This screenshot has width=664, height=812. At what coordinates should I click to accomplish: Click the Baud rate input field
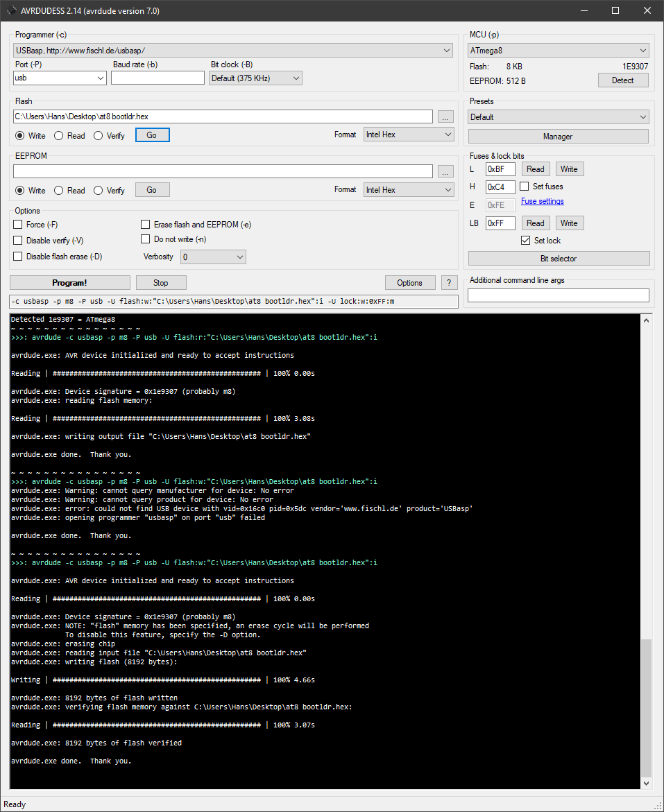pos(158,78)
